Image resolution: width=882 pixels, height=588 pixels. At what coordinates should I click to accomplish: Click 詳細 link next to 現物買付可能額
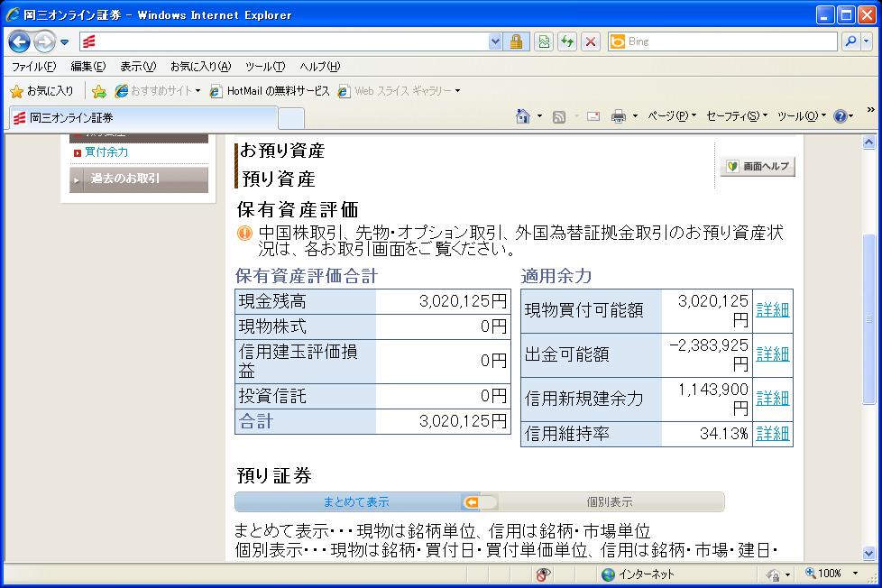[x=772, y=310]
